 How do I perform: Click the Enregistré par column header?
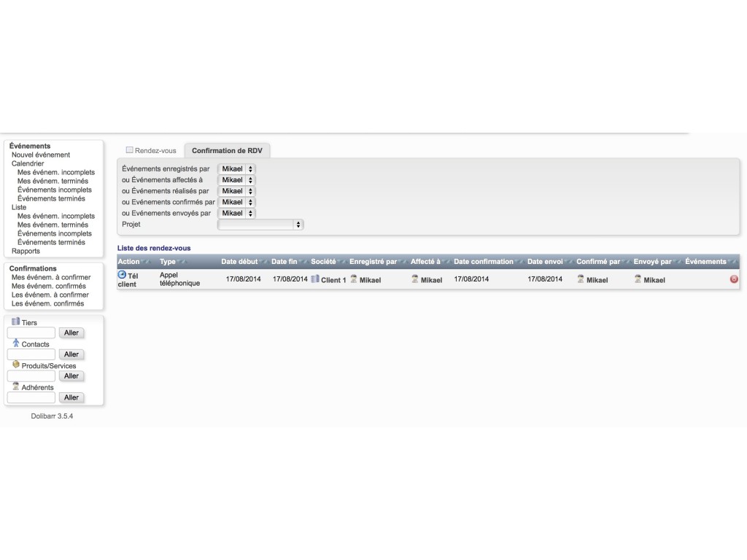[373, 262]
